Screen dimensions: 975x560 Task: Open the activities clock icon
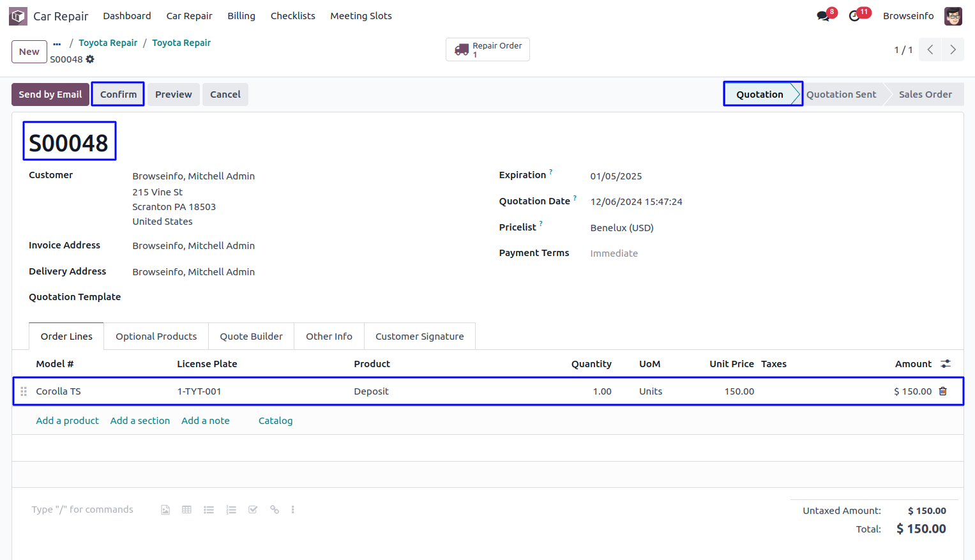click(854, 16)
